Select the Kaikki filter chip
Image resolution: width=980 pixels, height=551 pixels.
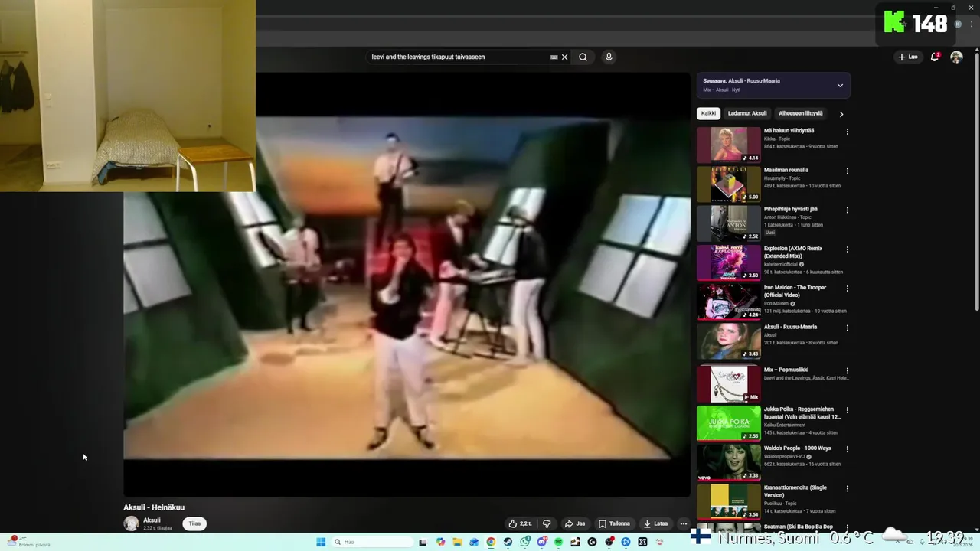[708, 113]
